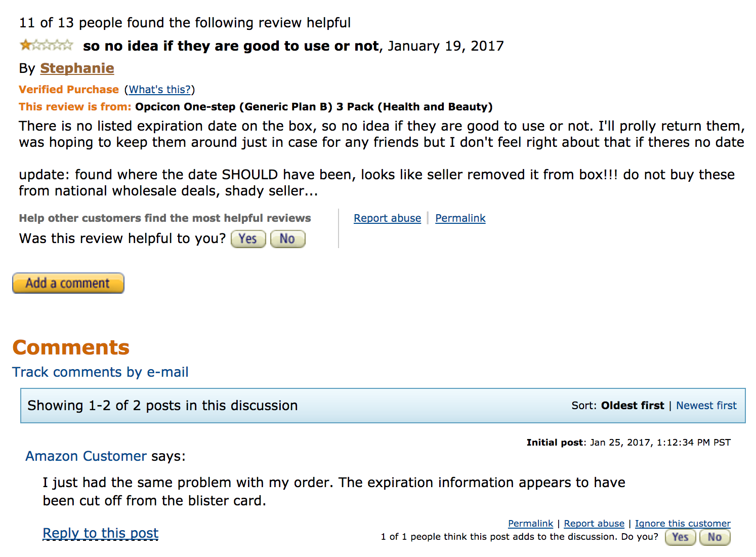This screenshot has height=557, width=756.
Task: Vote Yes that the review was helpful
Action: point(248,239)
